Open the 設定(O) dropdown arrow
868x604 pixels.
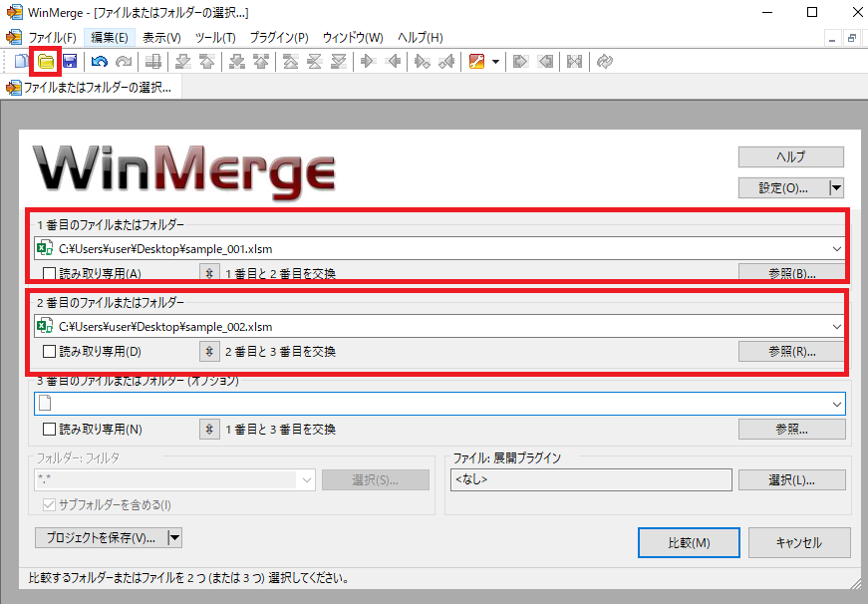tap(836, 188)
